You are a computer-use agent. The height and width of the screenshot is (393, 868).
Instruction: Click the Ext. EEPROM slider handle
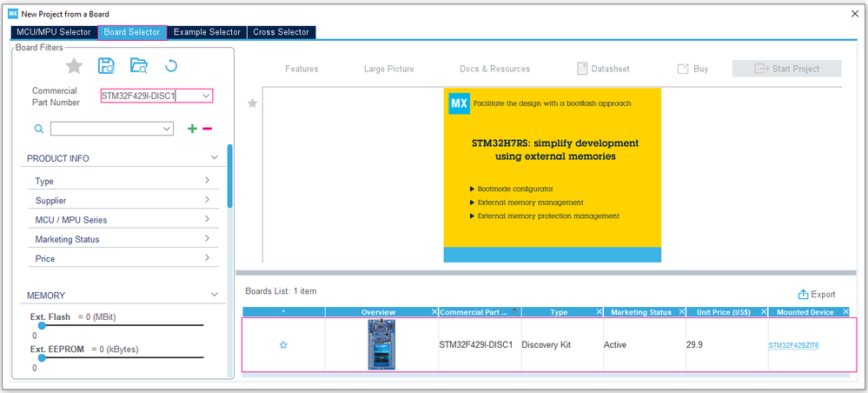tap(42, 357)
